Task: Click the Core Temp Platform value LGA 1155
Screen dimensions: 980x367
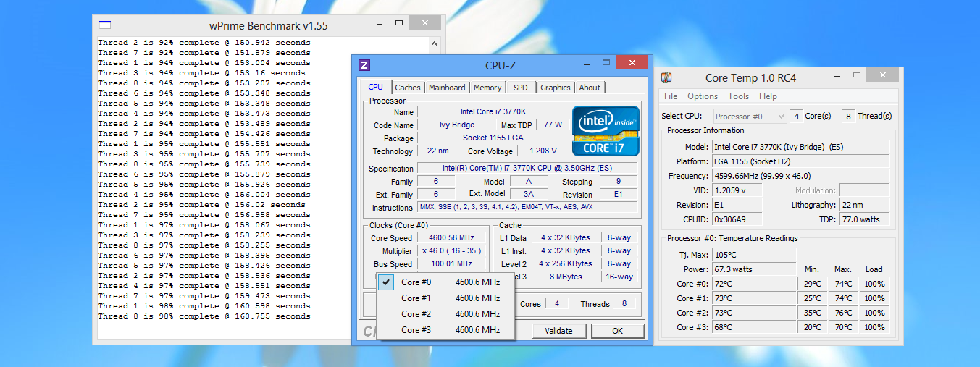Action: coord(800,161)
